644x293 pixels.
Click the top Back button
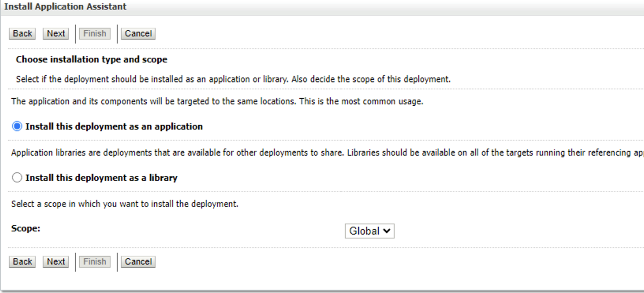tap(22, 34)
